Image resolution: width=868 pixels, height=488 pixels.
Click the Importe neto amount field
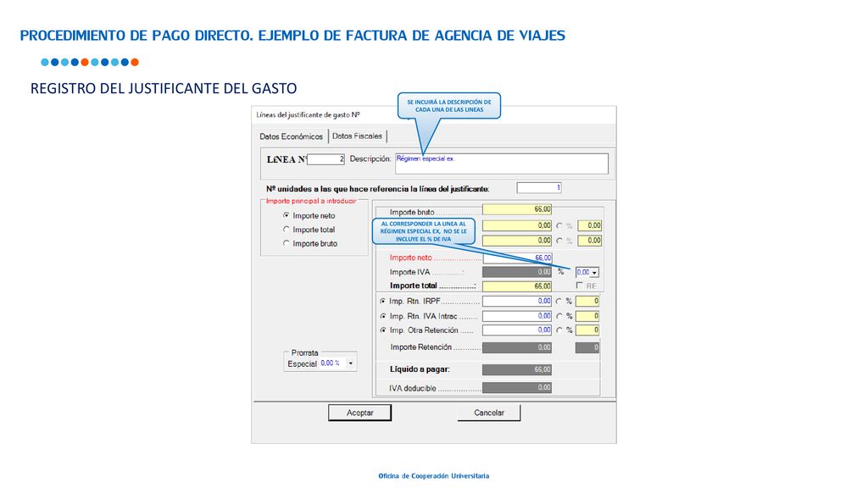[x=517, y=258]
